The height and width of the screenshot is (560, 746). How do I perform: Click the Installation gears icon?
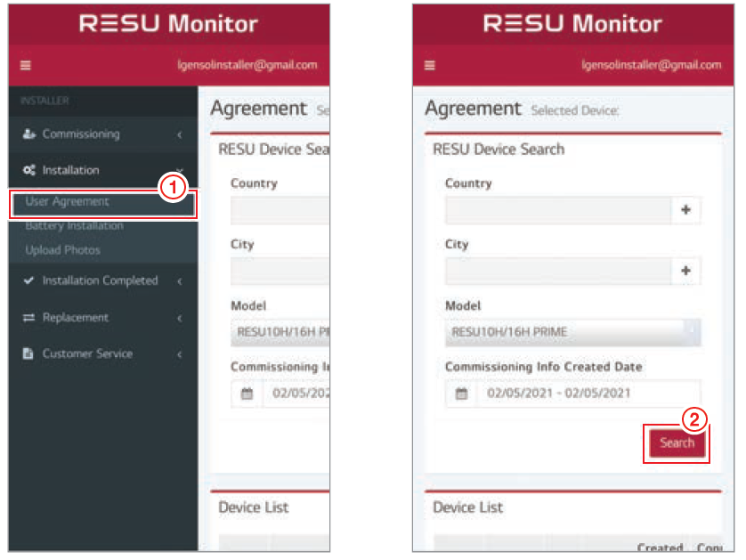(x=28, y=171)
